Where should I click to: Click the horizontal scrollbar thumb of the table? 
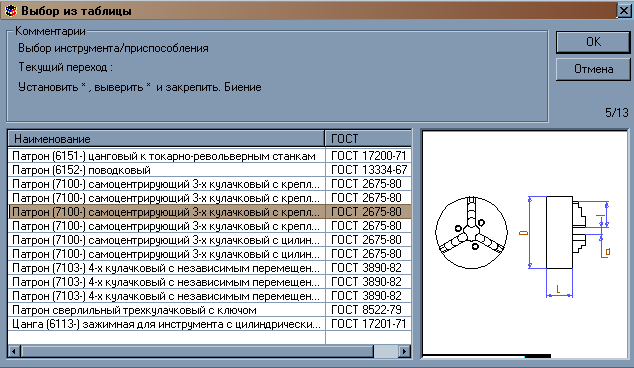click(197, 351)
